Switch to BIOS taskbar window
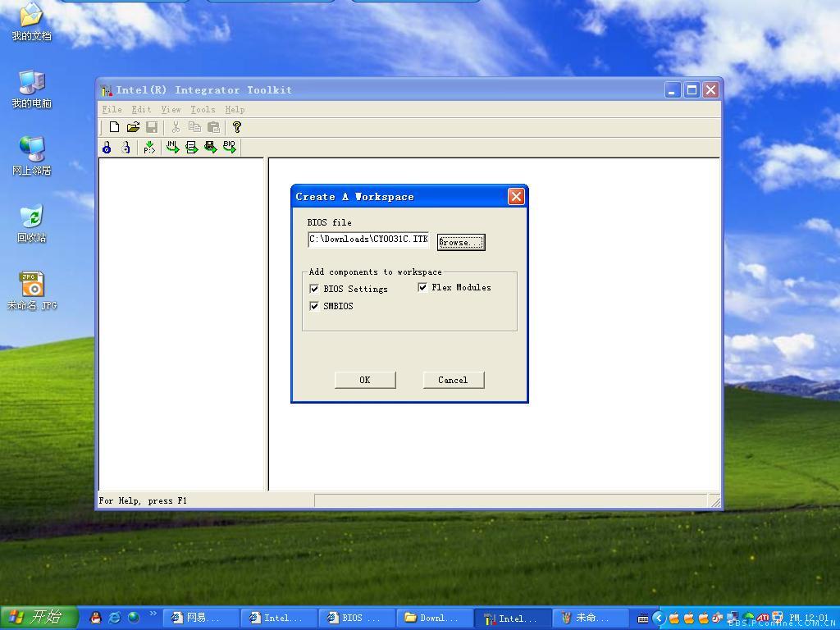 [358, 618]
